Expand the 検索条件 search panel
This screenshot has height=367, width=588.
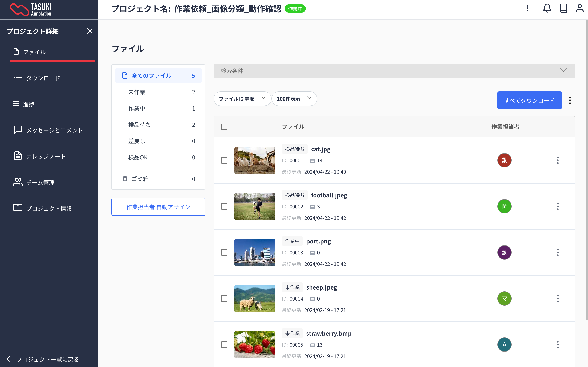394,71
